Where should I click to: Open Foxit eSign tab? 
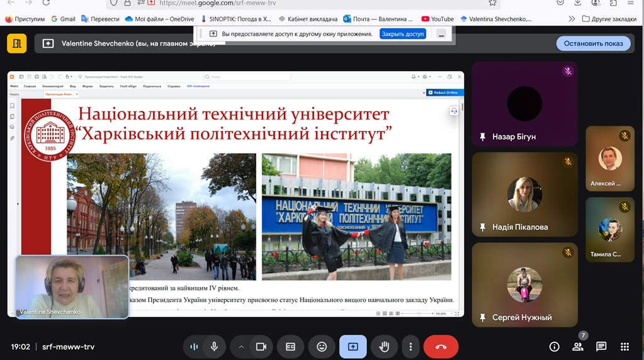tap(128, 86)
